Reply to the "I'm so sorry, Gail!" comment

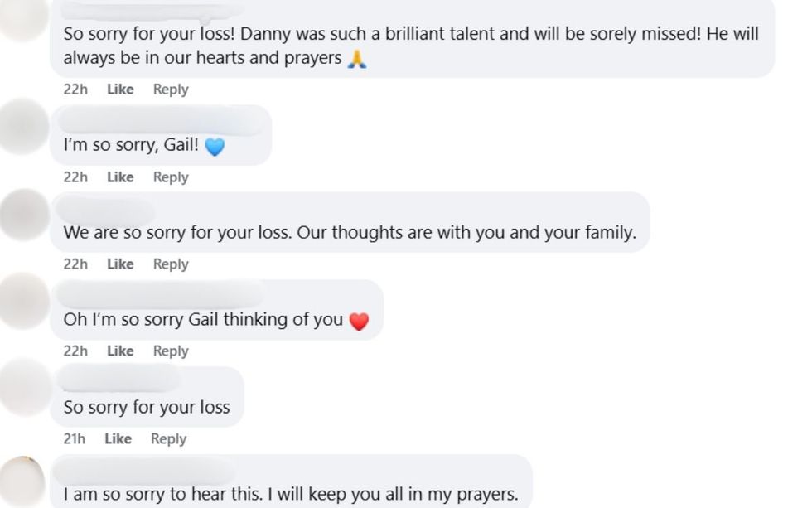(171, 177)
